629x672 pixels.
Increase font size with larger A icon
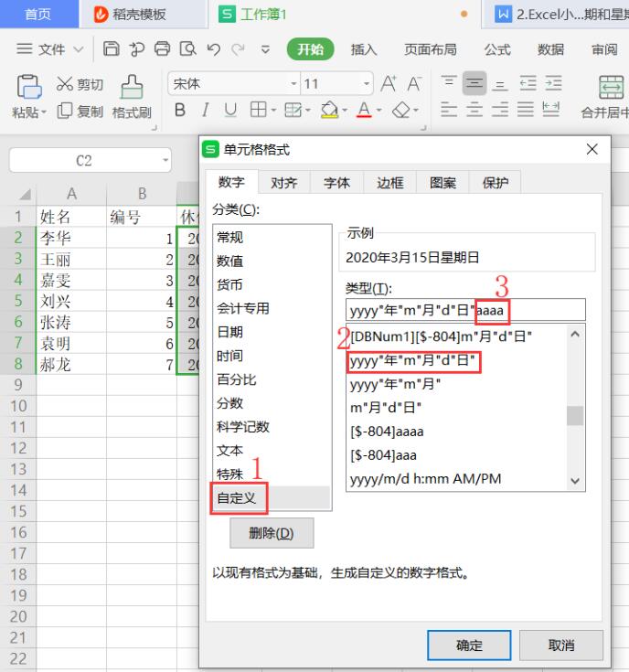389,83
